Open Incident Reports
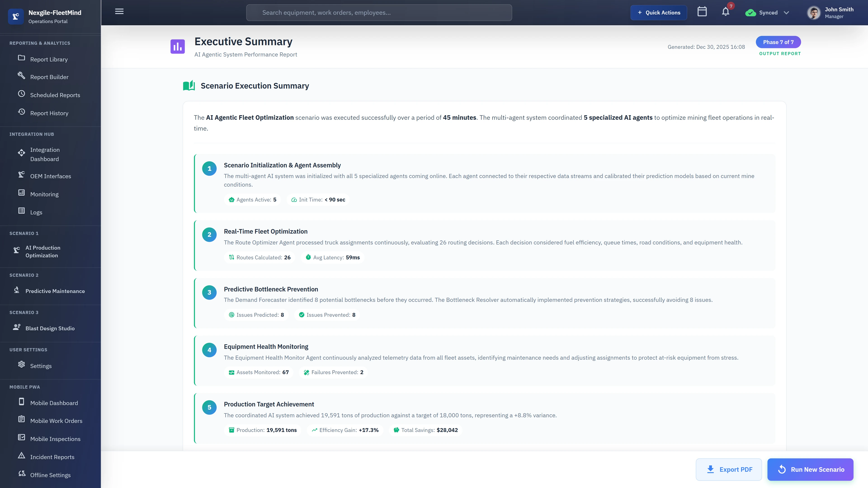The width and height of the screenshot is (868, 488). 52,457
